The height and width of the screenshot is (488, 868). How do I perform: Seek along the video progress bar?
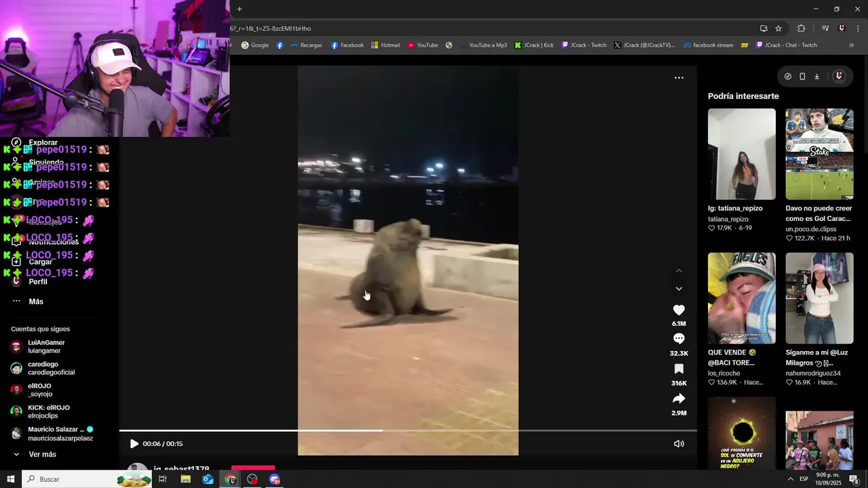408,430
